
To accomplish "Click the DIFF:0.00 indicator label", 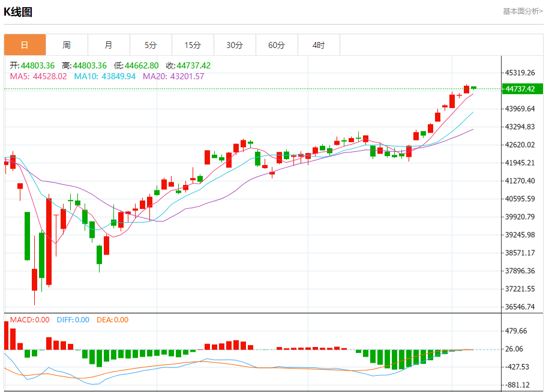I will [x=73, y=320].
